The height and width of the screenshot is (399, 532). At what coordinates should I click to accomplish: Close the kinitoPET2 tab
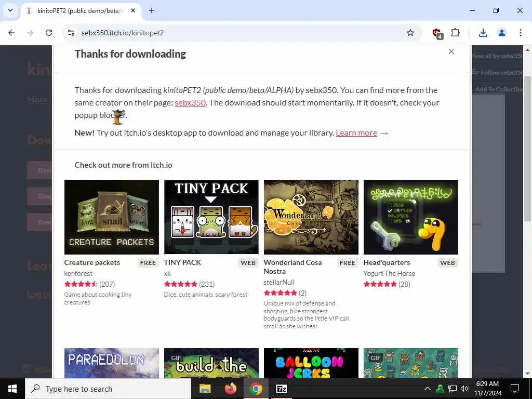point(133,10)
